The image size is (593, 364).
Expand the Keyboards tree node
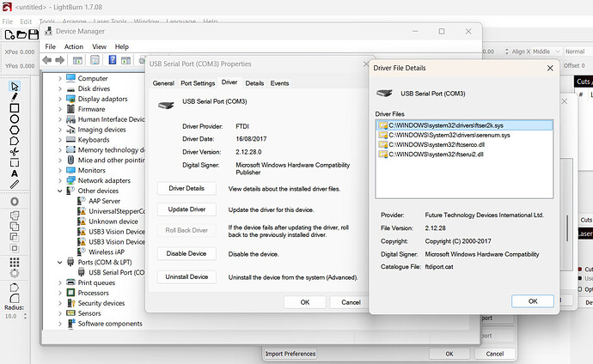(60, 140)
